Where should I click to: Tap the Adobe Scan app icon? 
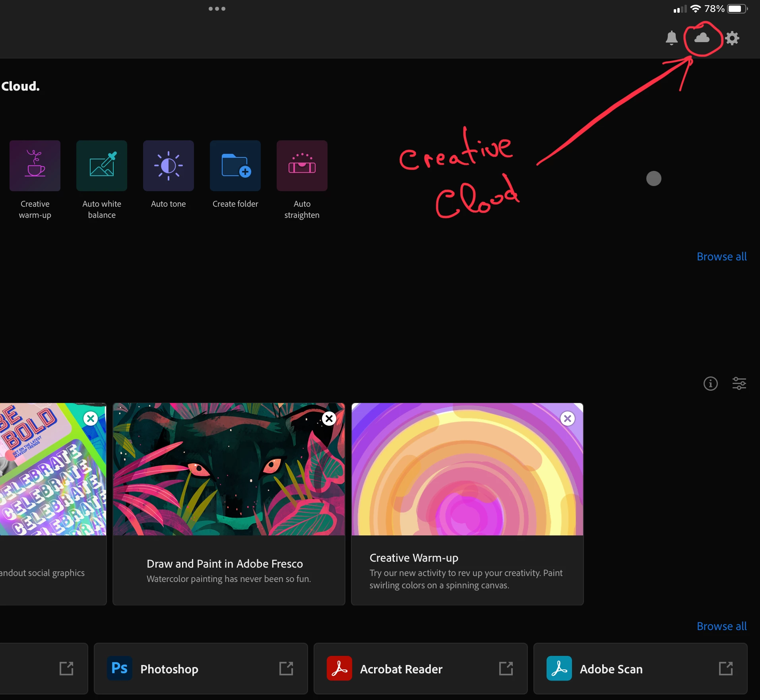point(559,668)
